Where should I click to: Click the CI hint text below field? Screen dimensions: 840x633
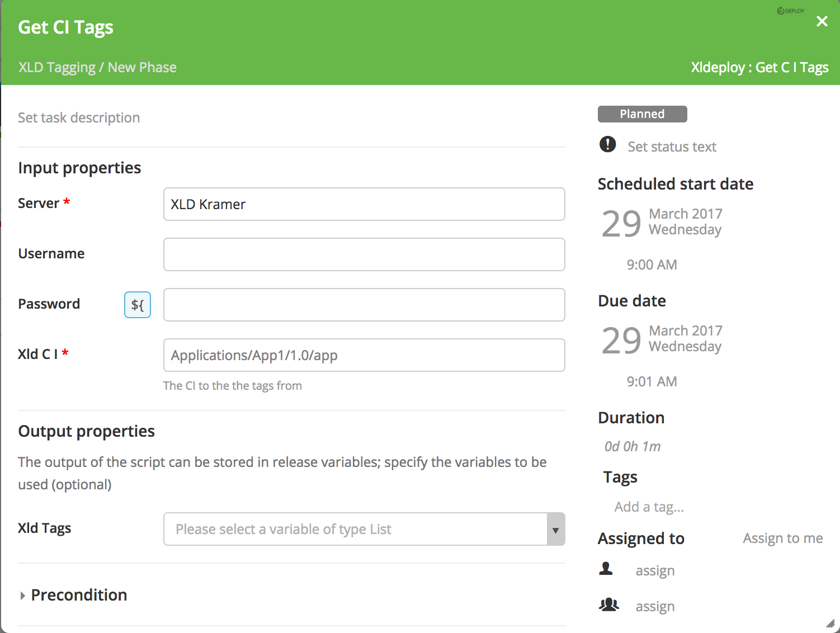233,386
